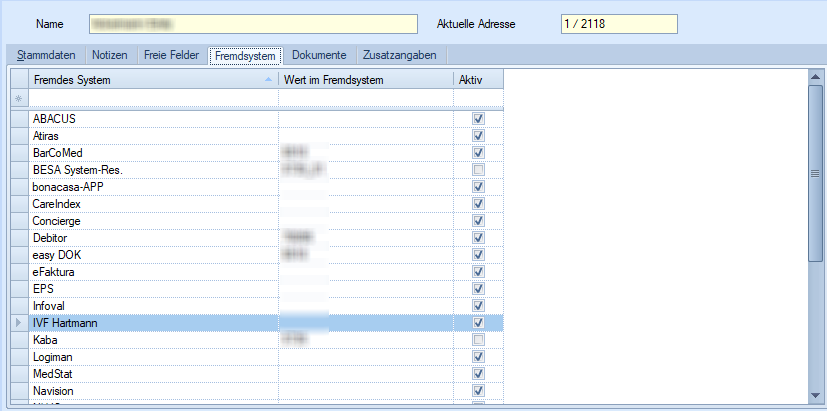Select the EPS row
The image size is (827, 411).
click(x=257, y=289)
